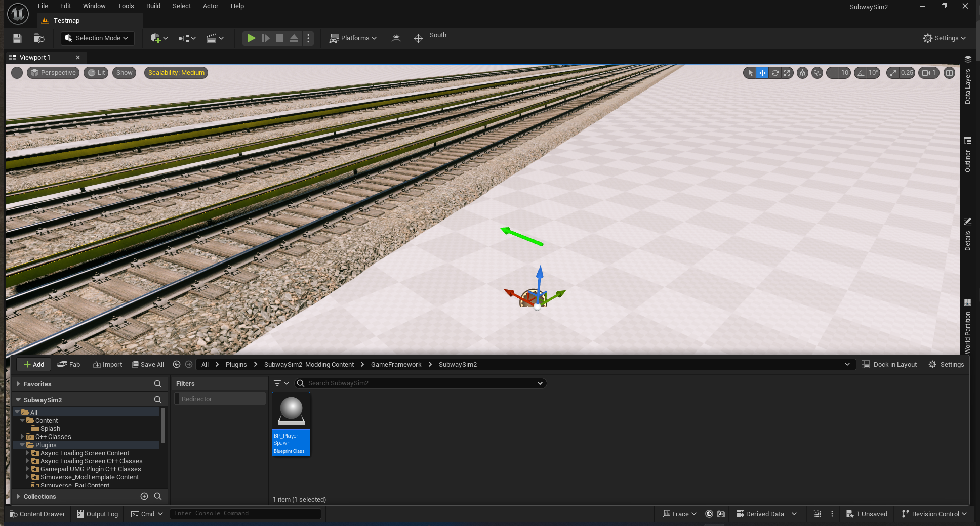The width and height of the screenshot is (980, 526).
Task: Open the Blueprints toolbar icon menu
Action: pos(187,38)
